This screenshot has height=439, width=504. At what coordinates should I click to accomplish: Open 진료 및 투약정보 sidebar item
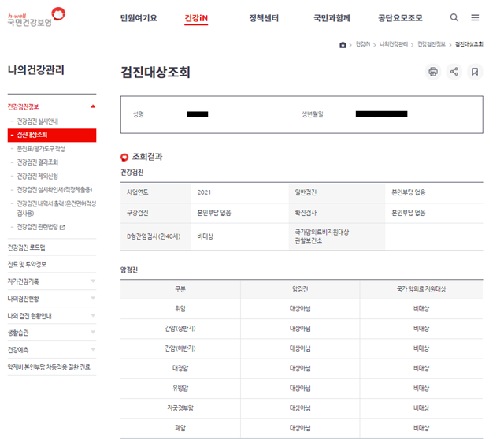click(27, 264)
